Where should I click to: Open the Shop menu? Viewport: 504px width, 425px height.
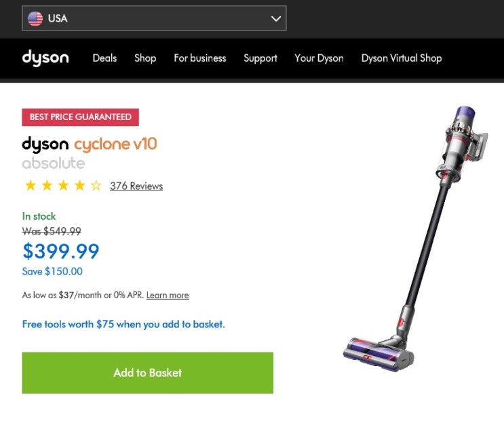pos(145,58)
